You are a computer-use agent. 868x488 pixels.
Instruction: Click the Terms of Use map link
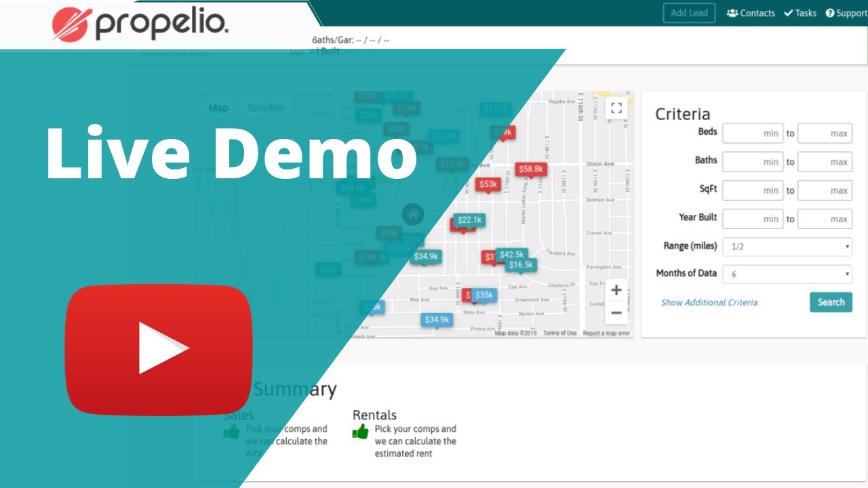tap(560, 333)
